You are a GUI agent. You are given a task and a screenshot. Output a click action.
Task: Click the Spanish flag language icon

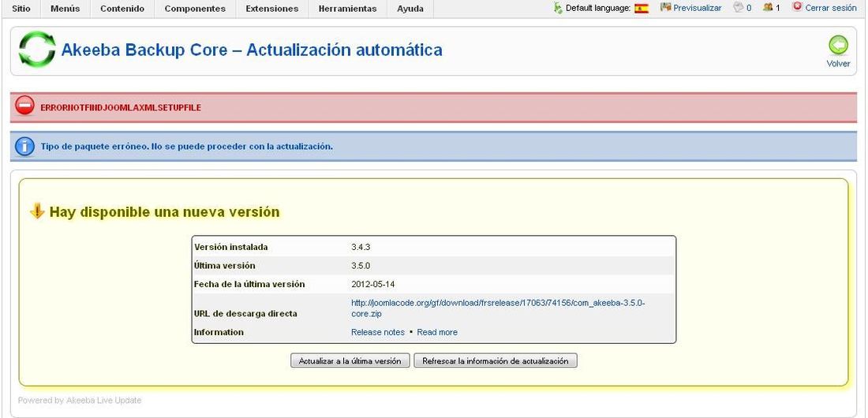[642, 9]
